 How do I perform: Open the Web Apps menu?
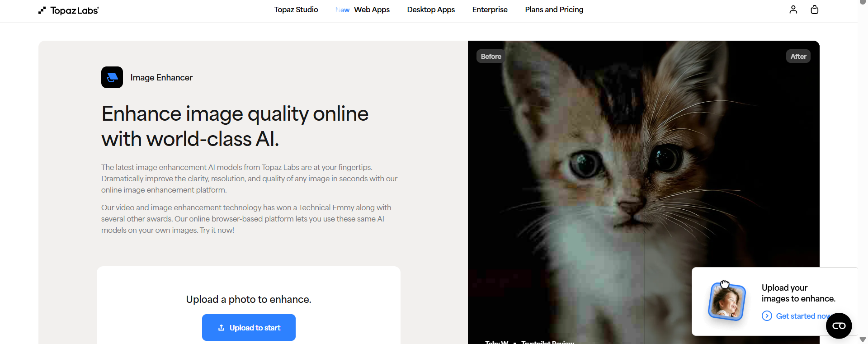coord(372,9)
